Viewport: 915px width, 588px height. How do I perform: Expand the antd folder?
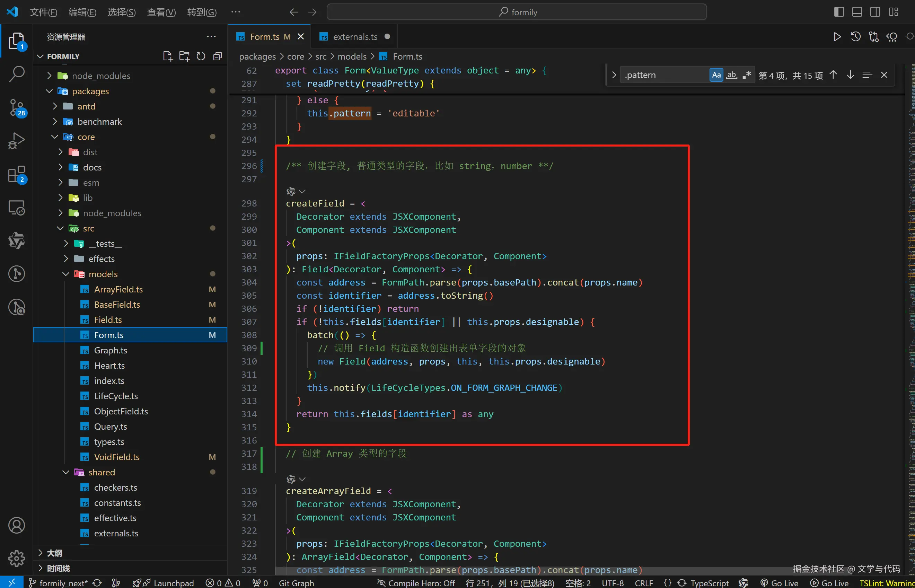86,106
